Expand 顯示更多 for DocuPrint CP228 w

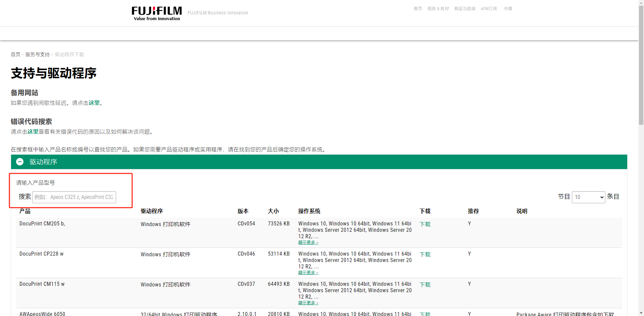tap(308, 272)
